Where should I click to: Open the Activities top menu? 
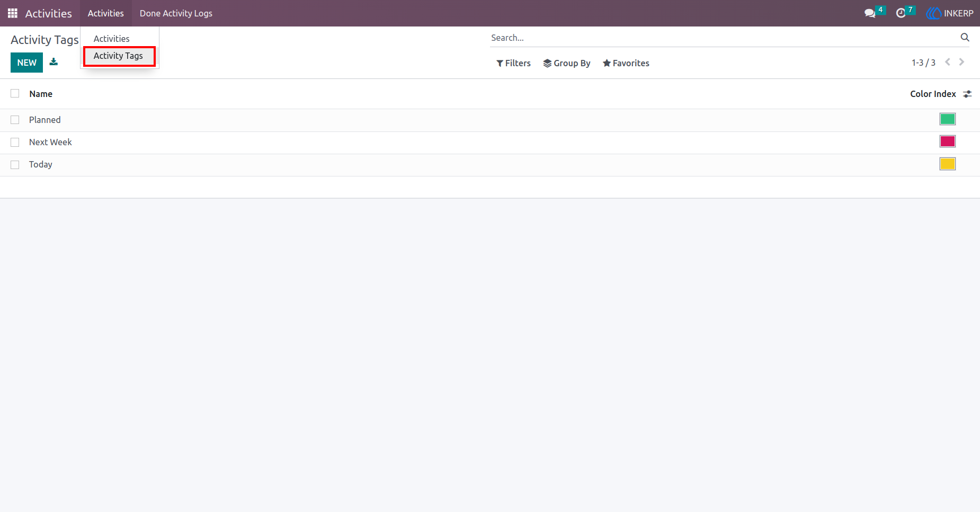click(x=106, y=13)
